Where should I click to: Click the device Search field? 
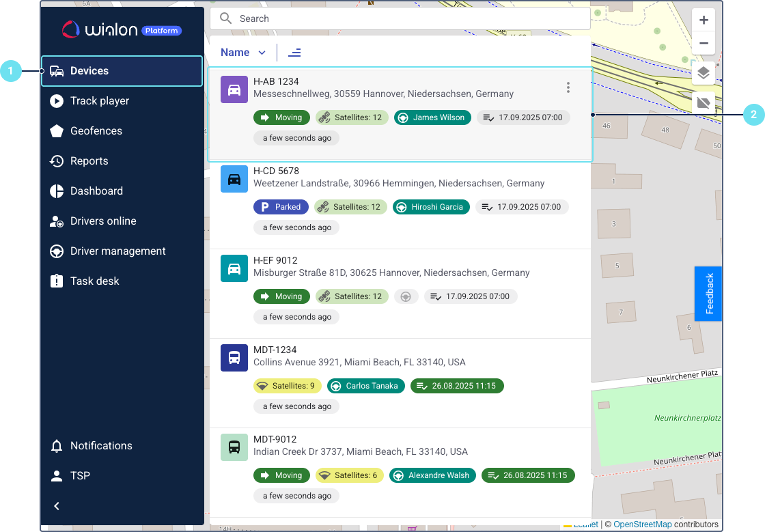410,19
